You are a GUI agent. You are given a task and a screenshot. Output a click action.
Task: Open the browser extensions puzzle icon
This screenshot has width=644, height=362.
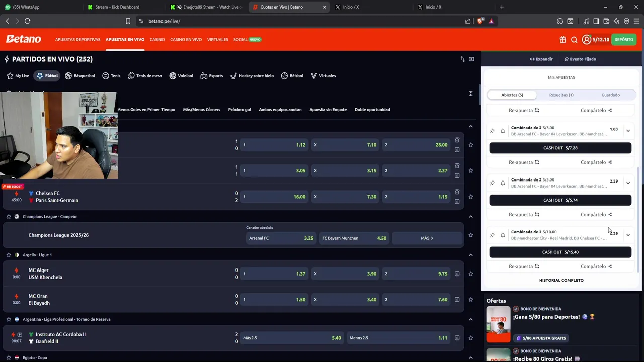560,21
